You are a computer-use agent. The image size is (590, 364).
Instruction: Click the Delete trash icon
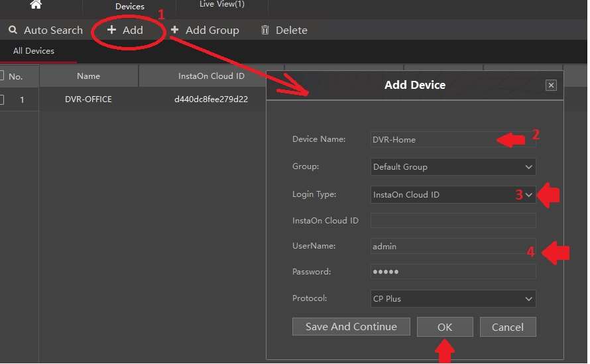265,30
